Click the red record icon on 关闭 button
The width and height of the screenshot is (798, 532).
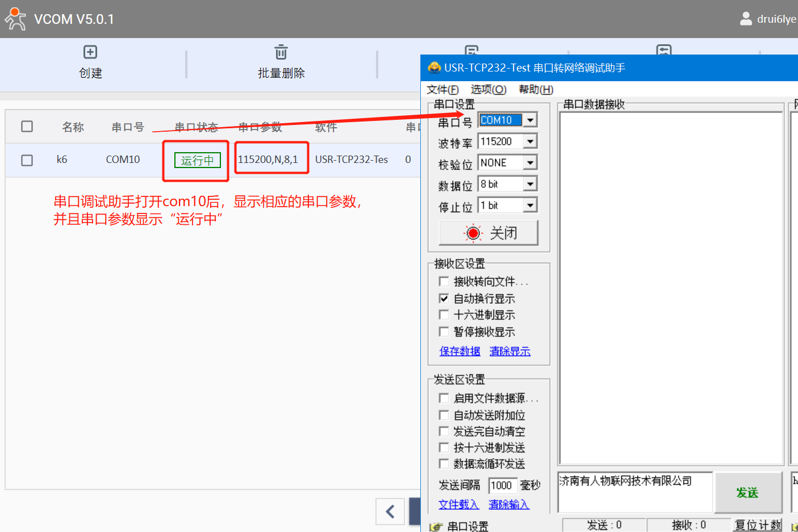473,233
